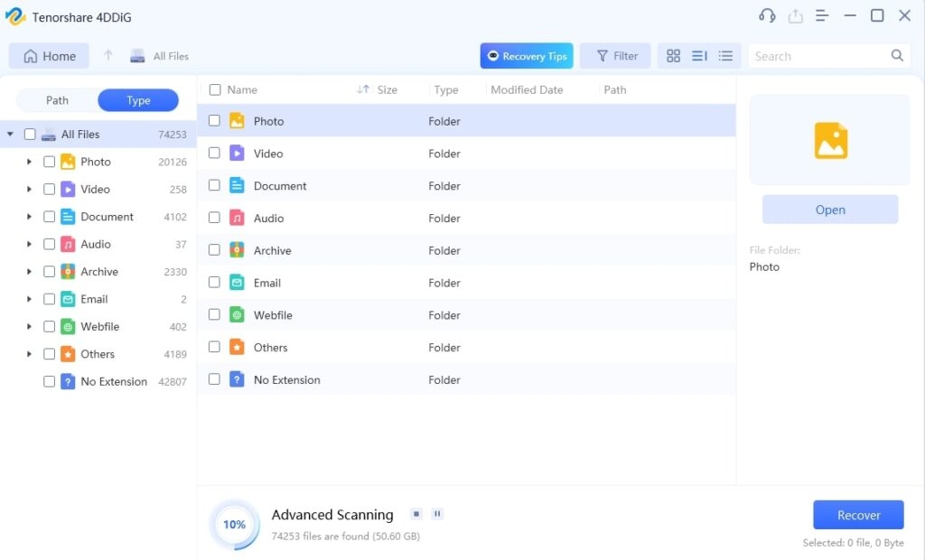Collapse the All Files tree node
The width and height of the screenshot is (925, 560).
pyautogui.click(x=10, y=135)
